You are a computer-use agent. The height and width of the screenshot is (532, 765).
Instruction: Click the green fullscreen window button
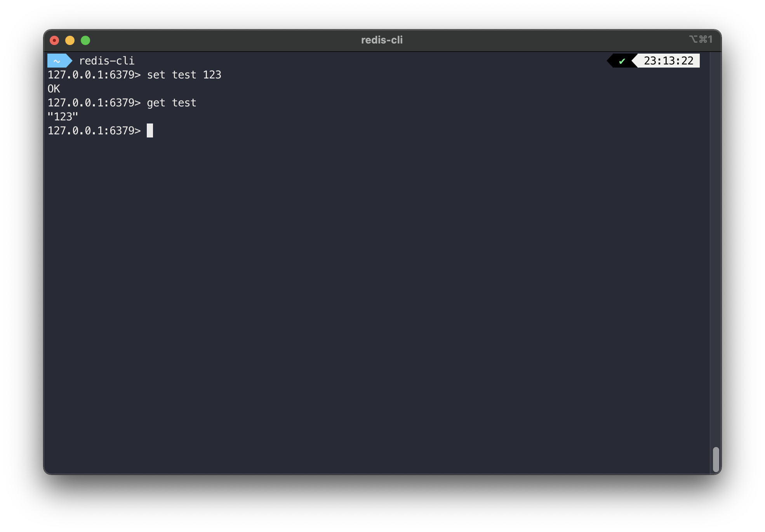point(85,40)
